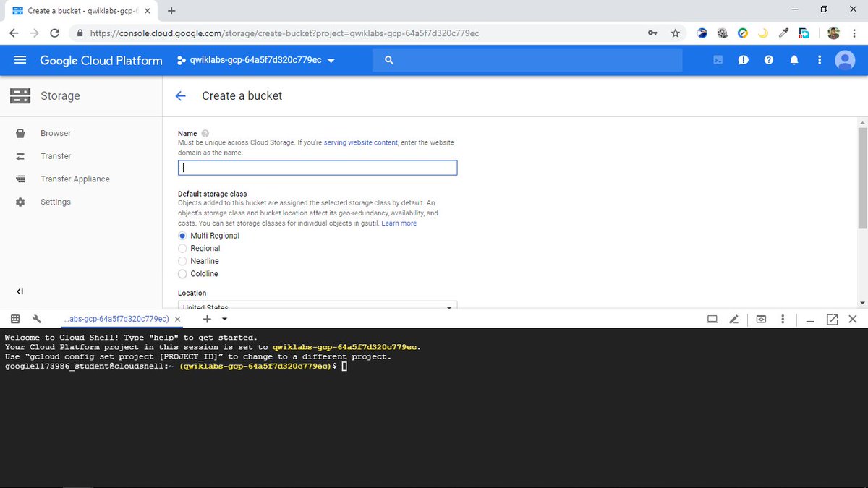Close the Cloud Shell panel
This screenshot has height=488, width=868.
(852, 319)
